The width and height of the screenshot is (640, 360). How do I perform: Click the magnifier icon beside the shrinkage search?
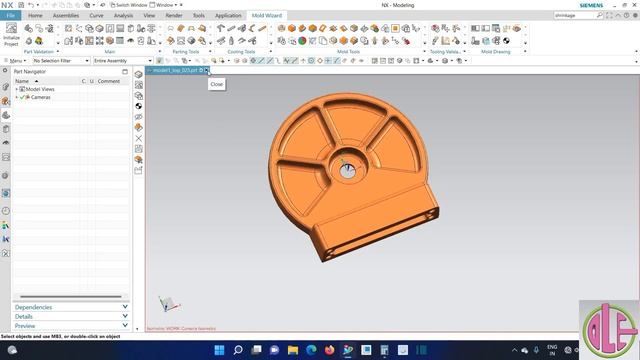599,15
